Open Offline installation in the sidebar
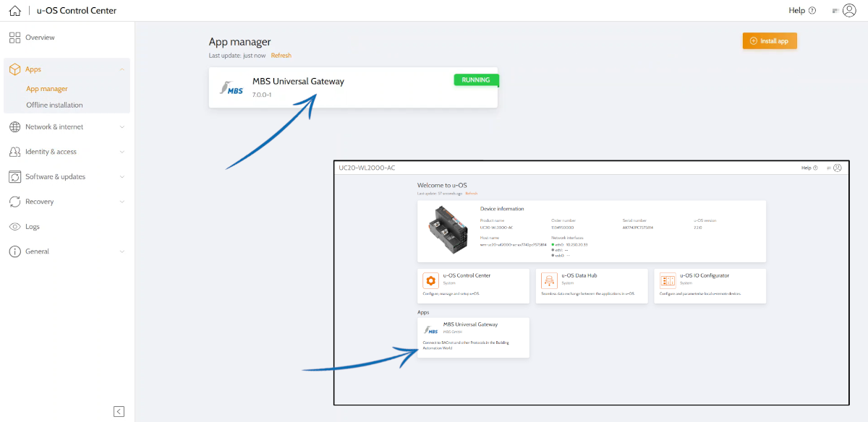 coord(54,105)
